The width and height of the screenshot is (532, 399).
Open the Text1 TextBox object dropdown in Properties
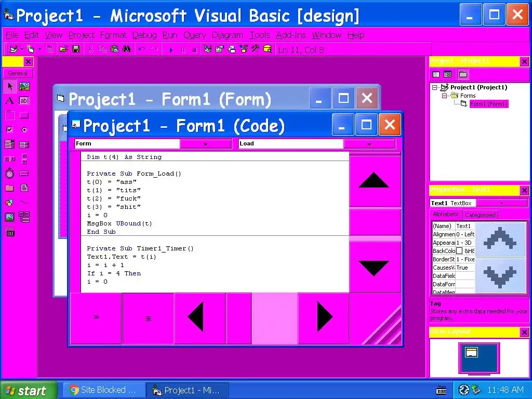501,203
